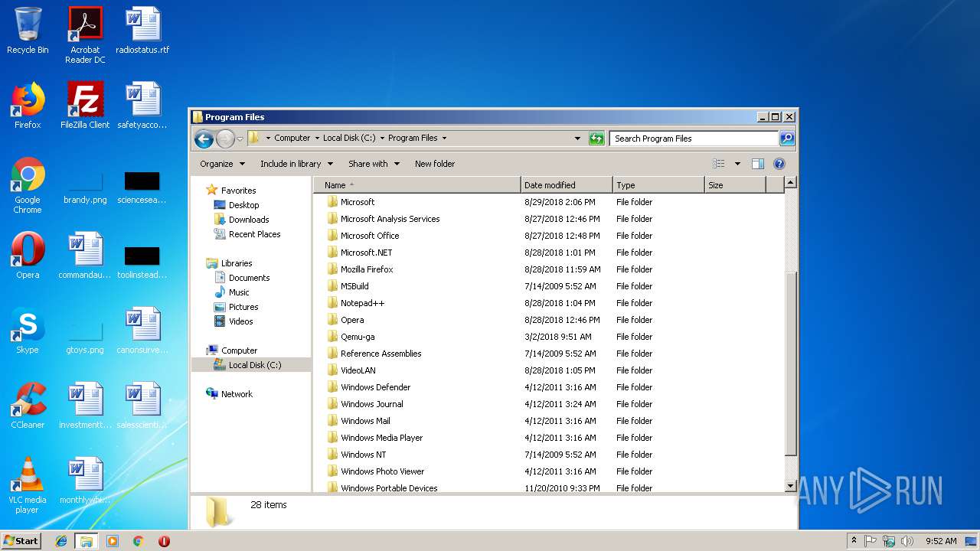Create a New folder

pyautogui.click(x=435, y=164)
